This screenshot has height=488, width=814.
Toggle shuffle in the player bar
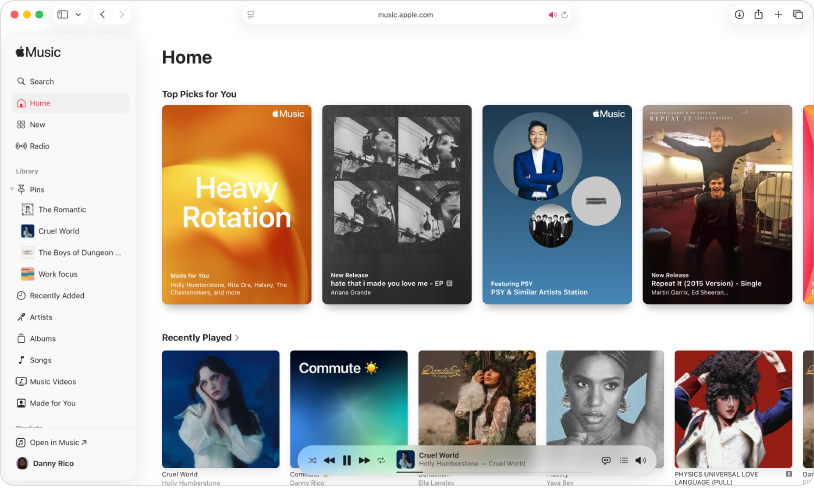click(312, 460)
